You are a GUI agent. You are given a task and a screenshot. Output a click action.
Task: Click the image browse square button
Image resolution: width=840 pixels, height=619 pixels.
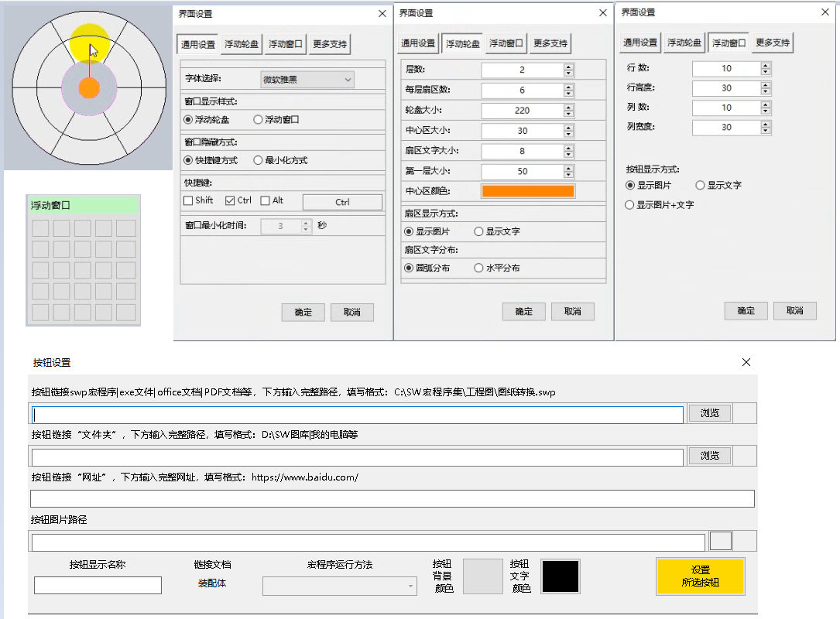point(721,541)
